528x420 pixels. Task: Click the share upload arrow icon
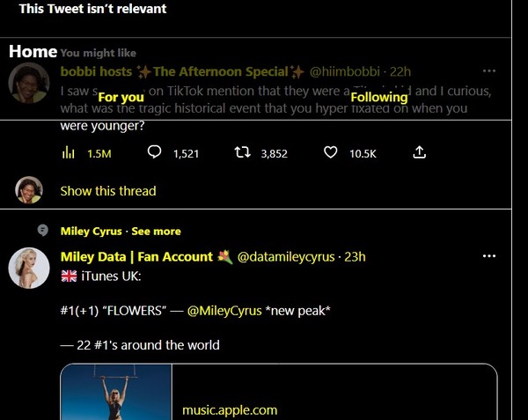(419, 152)
